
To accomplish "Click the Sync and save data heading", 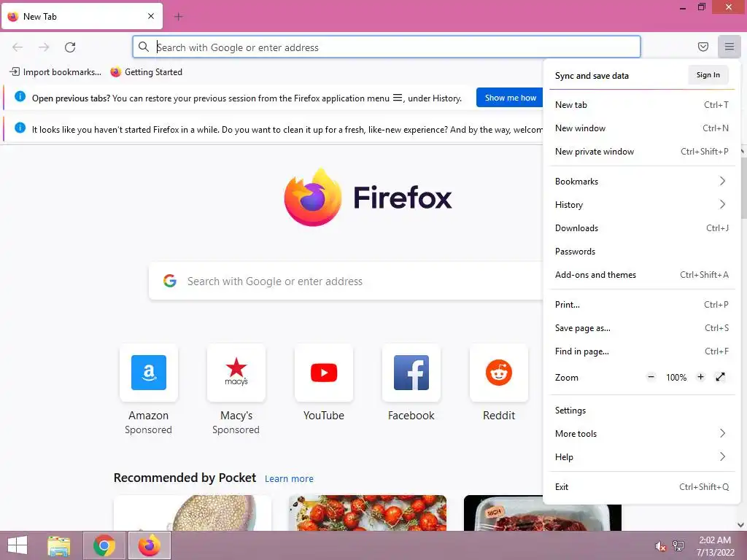I will pyautogui.click(x=592, y=76).
